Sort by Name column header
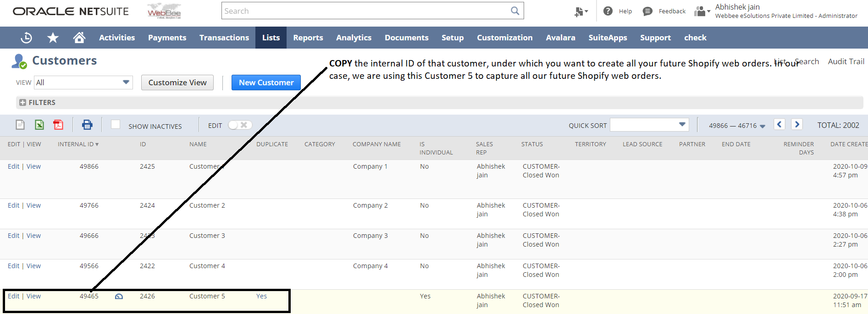Viewport: 868px width, 314px height. pos(198,144)
